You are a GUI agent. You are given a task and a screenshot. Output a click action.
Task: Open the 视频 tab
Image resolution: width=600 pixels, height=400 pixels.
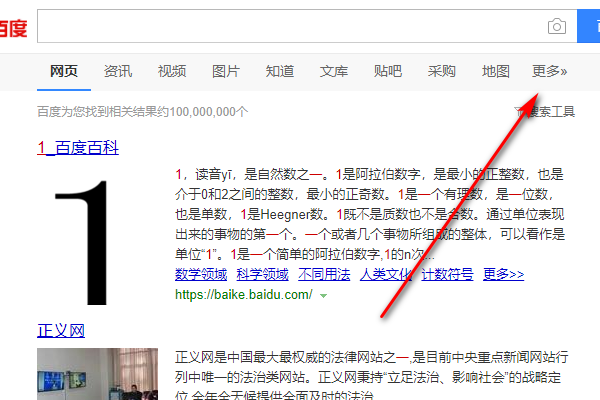(172, 71)
